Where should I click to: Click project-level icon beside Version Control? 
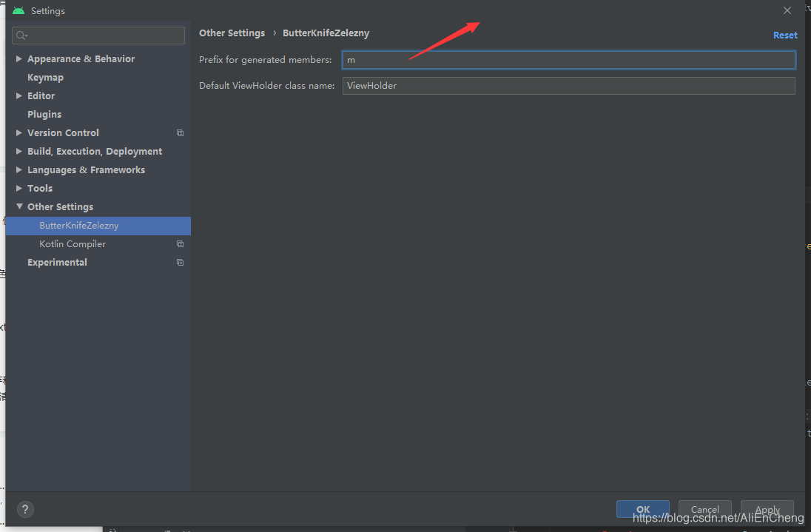(180, 133)
